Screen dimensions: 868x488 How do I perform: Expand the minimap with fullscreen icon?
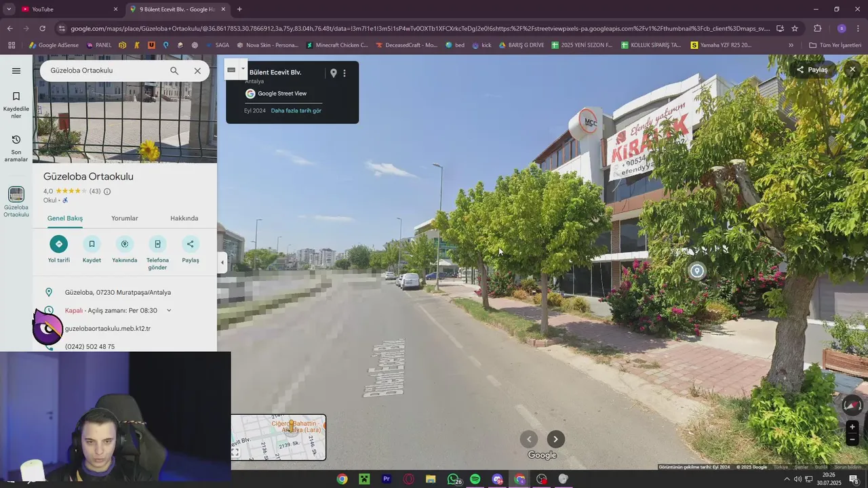click(235, 452)
